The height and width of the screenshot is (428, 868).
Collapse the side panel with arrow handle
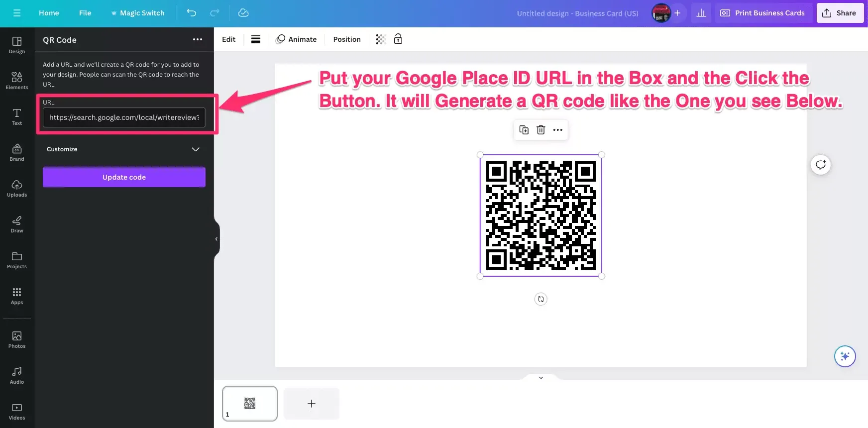(217, 239)
